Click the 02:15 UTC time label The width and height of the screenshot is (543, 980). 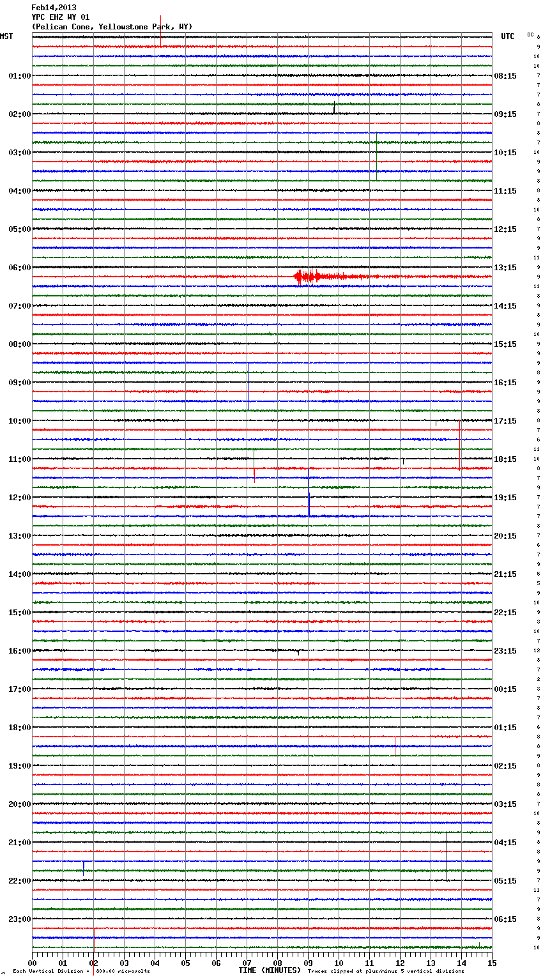(x=505, y=766)
